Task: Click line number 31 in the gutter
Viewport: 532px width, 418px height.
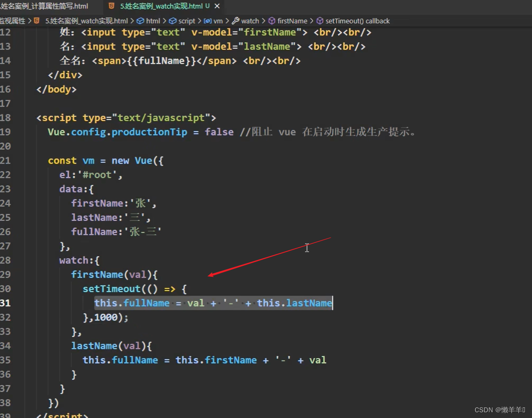Action: [x=5, y=303]
